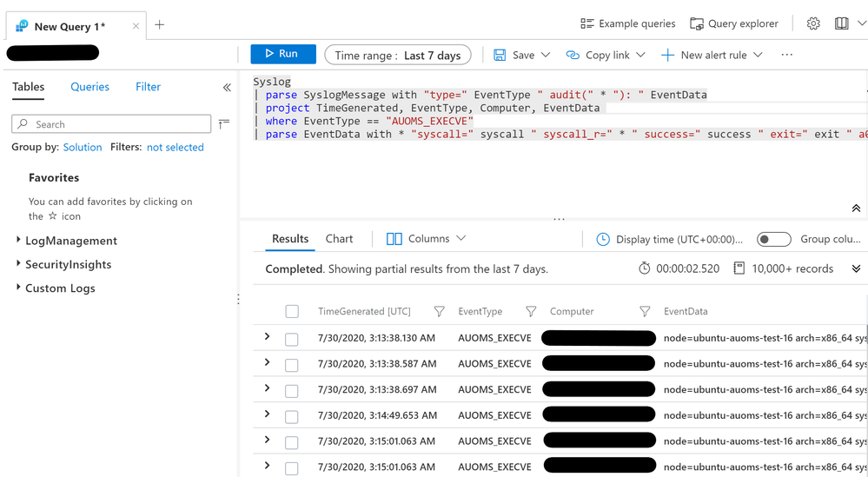Screen dimensions: 868x477
Task: Click the Syslog line in the query editor
Action: (272, 82)
